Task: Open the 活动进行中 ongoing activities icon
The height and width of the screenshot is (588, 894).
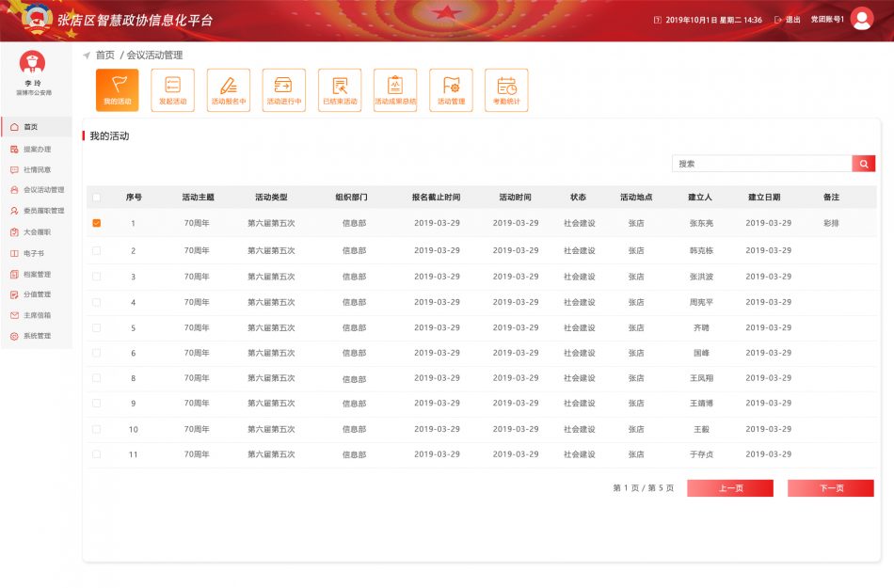Action: click(283, 89)
